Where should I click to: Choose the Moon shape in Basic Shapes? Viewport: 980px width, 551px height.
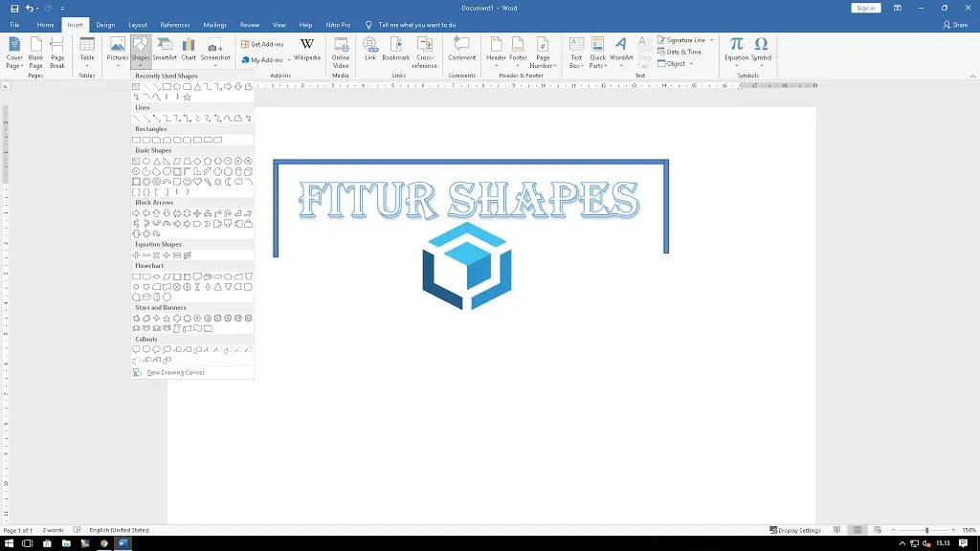pyautogui.click(x=228, y=182)
